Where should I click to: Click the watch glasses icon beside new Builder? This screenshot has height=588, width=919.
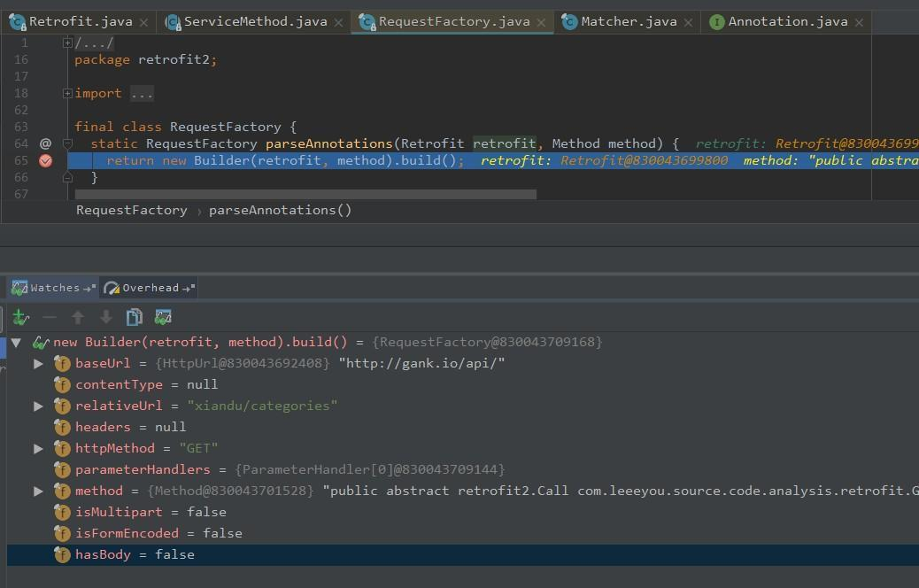[41, 343]
